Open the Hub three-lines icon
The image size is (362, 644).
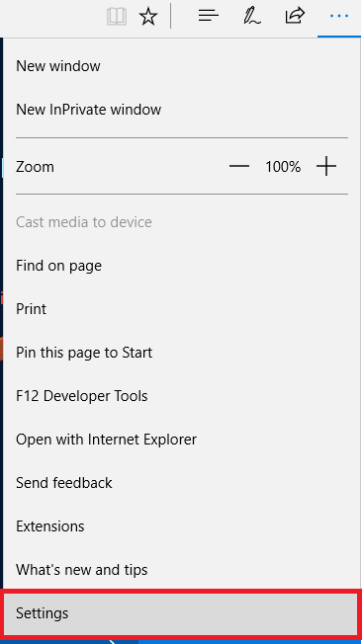click(x=208, y=16)
